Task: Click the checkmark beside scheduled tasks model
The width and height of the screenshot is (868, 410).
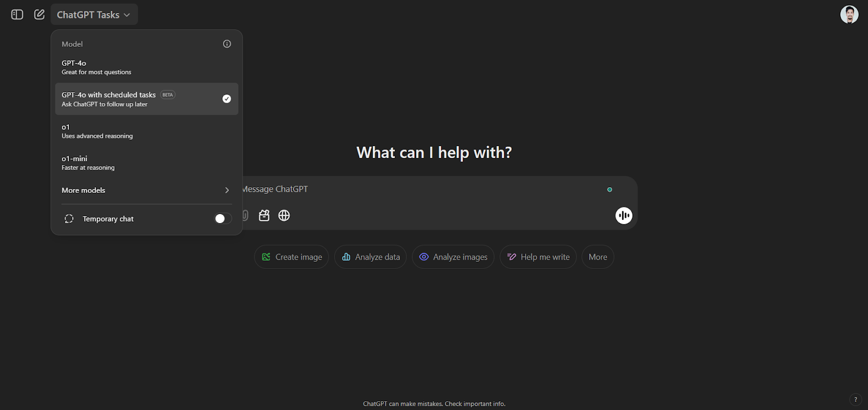Action: pyautogui.click(x=227, y=99)
